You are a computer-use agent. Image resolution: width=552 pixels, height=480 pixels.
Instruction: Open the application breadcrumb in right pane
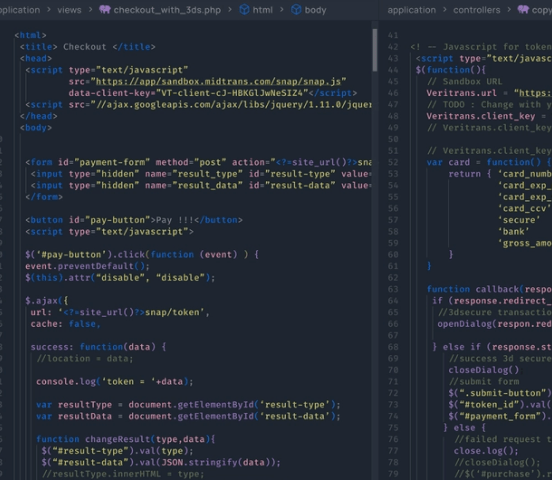click(411, 10)
